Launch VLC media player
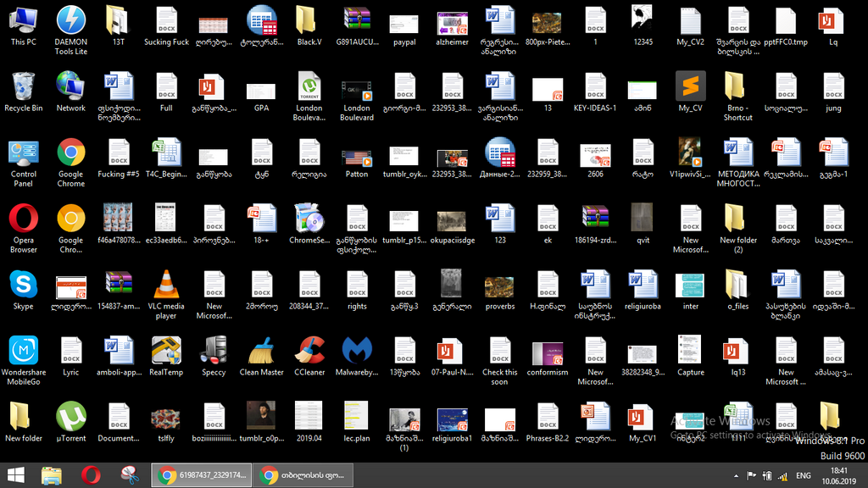This screenshot has width=868, height=488. [166, 295]
